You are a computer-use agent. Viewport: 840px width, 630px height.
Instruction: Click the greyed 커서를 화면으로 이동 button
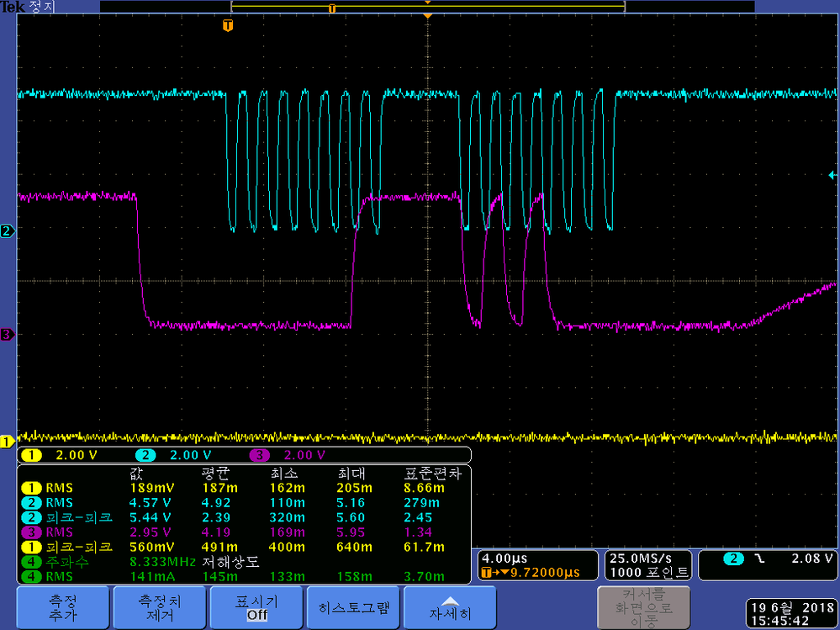tap(643, 607)
